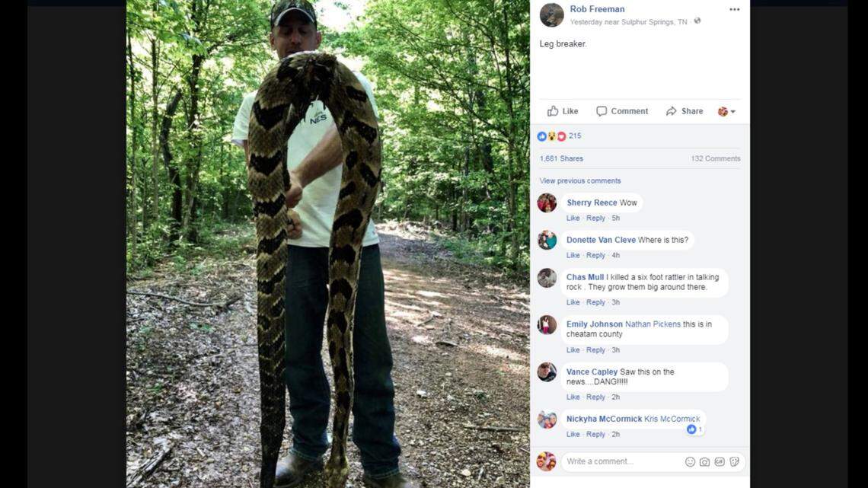
Task: Like Sherry Reece's comment
Action: (x=573, y=218)
